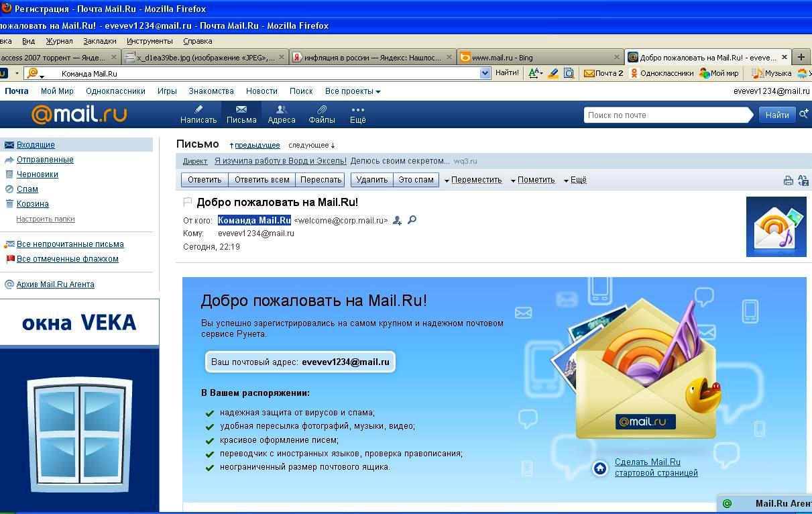This screenshot has width=812, height=514.
Task: Open Директ ad Я изучила работу link
Action: click(x=280, y=161)
